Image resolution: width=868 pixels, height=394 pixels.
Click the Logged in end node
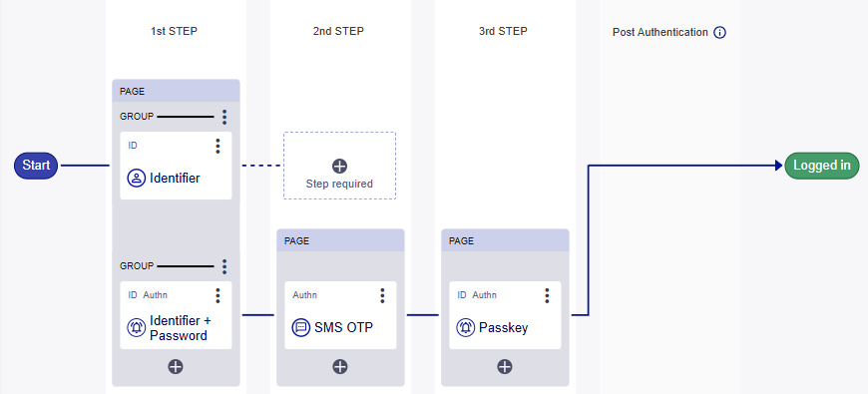[822, 166]
